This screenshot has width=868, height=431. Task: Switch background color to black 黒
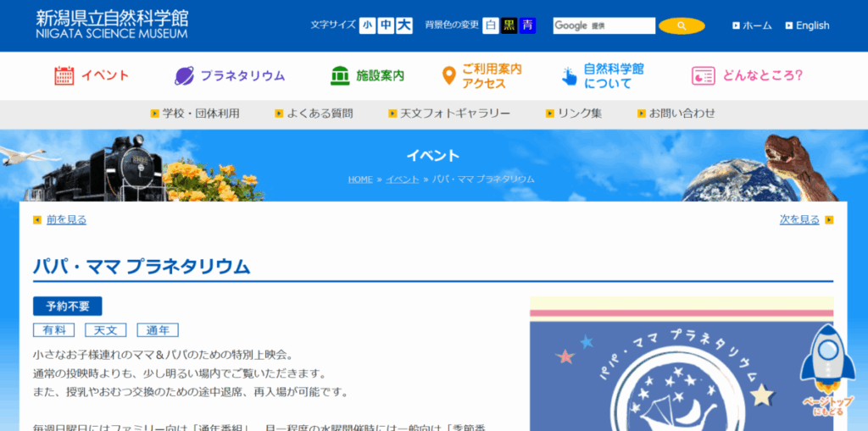(509, 25)
